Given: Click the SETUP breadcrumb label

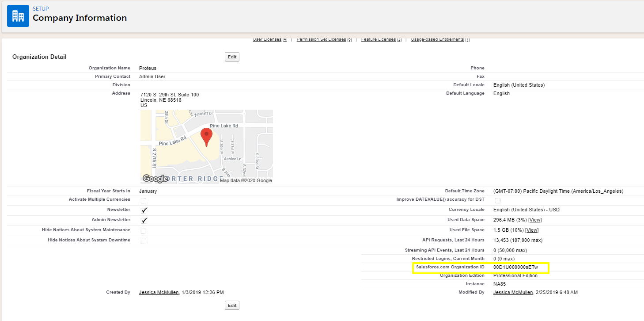Looking at the screenshot, I should coord(41,9).
